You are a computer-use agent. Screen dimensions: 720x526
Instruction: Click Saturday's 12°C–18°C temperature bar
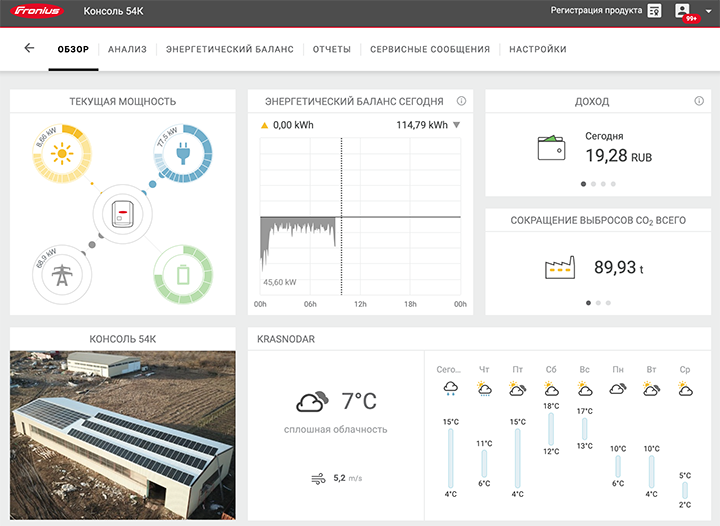[x=551, y=429]
